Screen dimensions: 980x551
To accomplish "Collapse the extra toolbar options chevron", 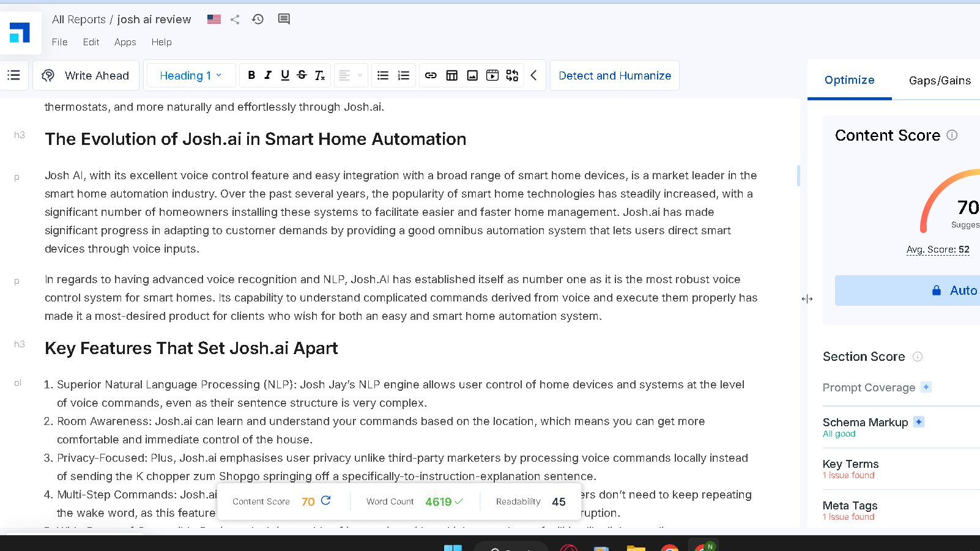I will 533,75.
